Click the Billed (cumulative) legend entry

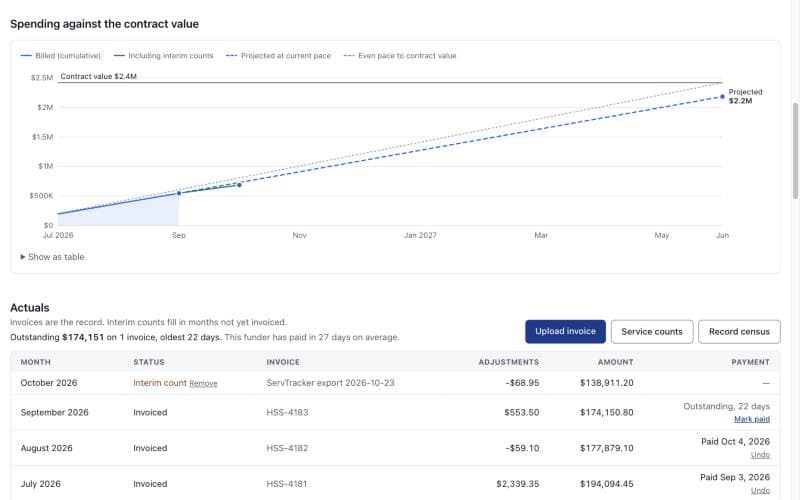tap(61, 56)
